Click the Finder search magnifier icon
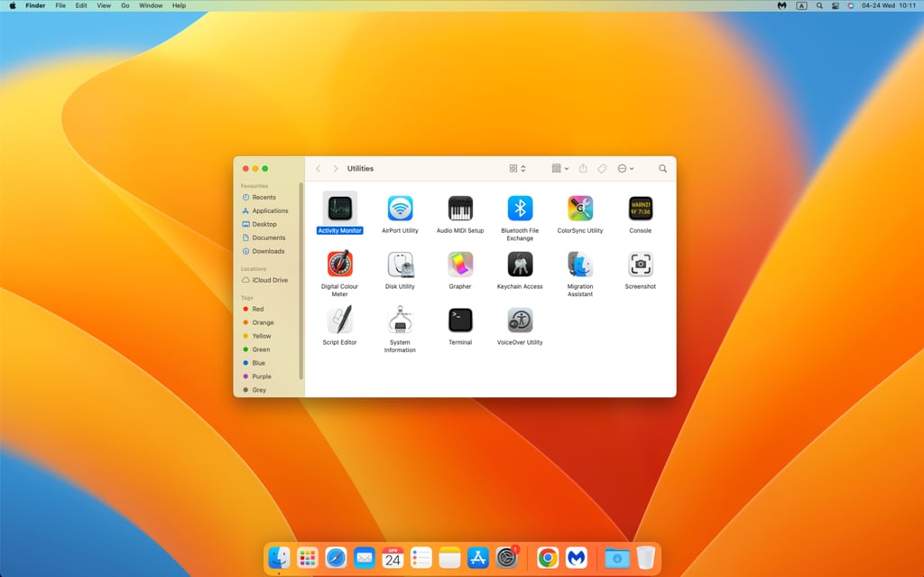The height and width of the screenshot is (577, 924). pos(662,168)
